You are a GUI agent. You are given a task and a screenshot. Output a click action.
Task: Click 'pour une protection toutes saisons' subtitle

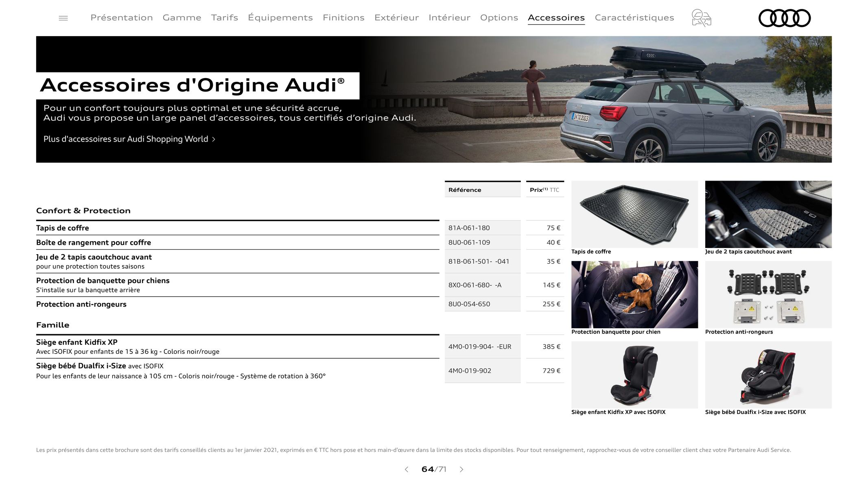90,267
